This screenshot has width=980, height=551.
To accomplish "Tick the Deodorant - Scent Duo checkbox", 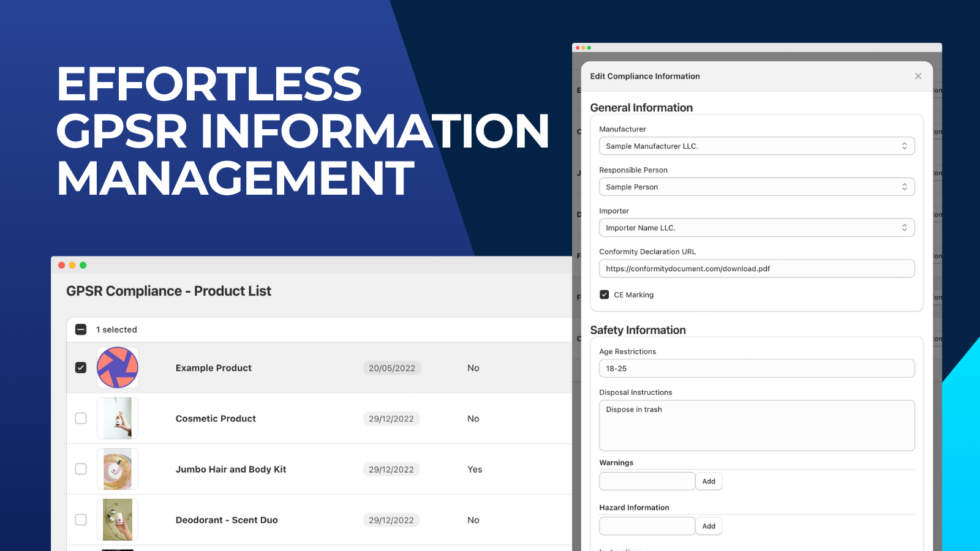I will [x=80, y=520].
